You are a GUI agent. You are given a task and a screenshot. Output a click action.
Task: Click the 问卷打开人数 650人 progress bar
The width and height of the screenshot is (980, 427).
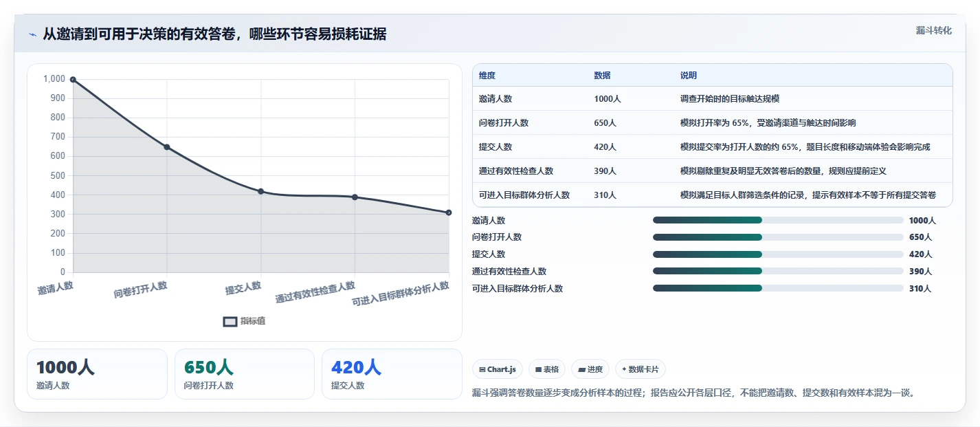[778, 237]
